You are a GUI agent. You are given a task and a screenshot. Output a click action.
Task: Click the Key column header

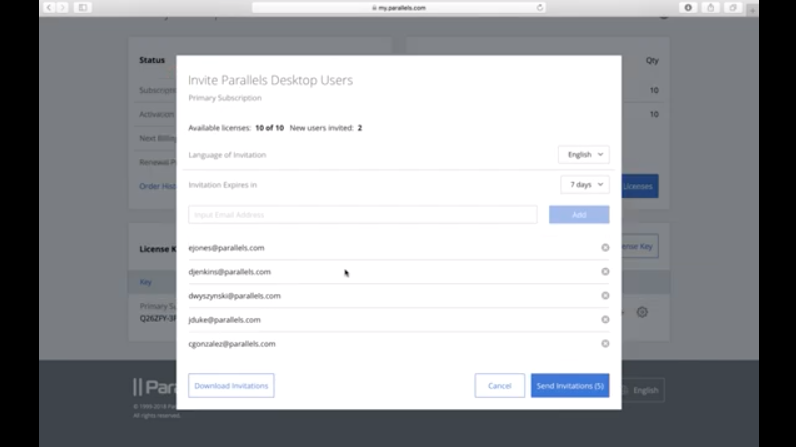[146, 282]
